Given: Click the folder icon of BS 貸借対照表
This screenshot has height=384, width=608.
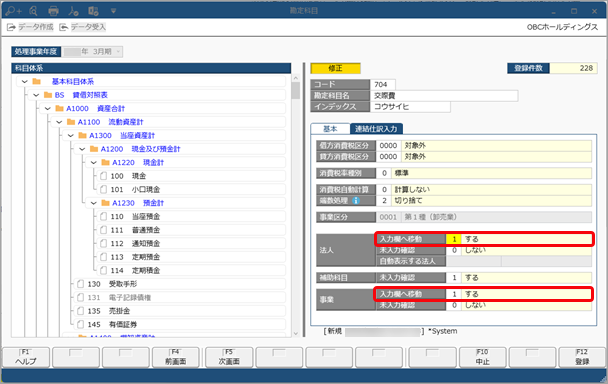Looking at the screenshot, I should (48, 95).
